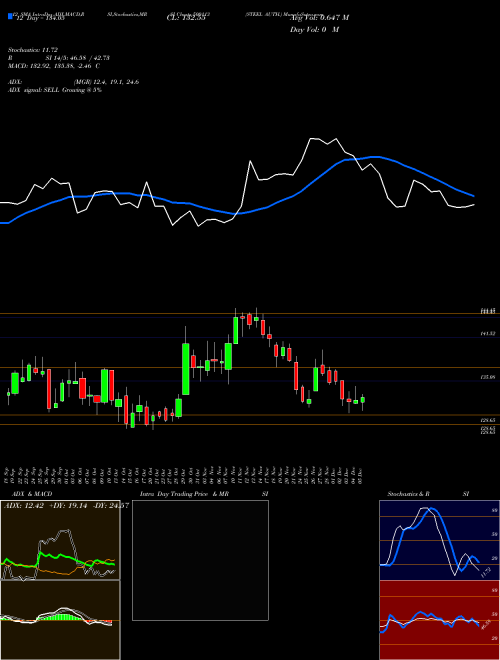The width and height of the screenshot is (500, 660).
Task: Open the red RSI chart panel
Action: (439, 620)
